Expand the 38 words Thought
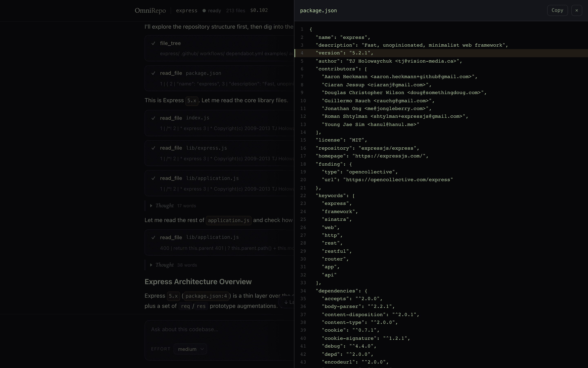 [x=174, y=265]
